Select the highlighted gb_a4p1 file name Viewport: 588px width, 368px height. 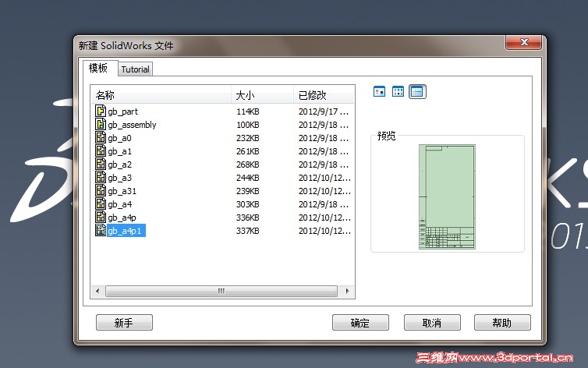[126, 231]
